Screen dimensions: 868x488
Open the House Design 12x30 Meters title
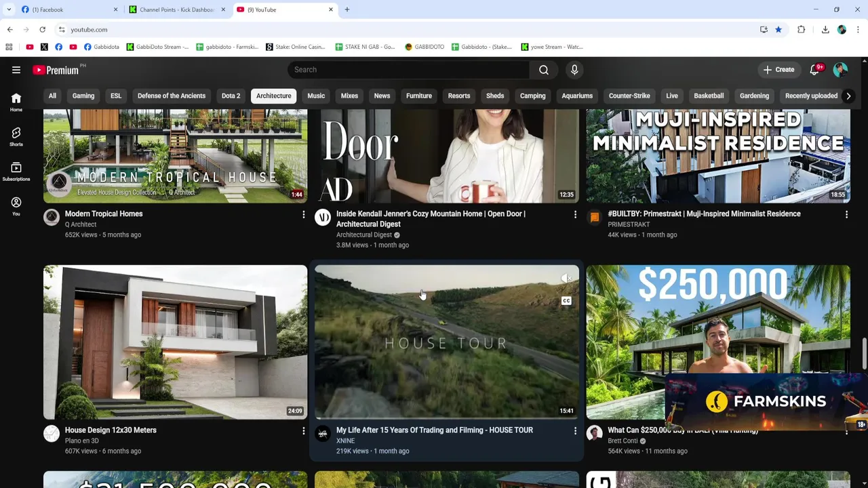click(x=111, y=430)
